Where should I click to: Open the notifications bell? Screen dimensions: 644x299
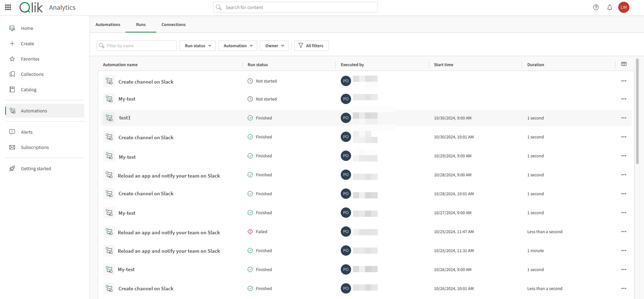click(610, 7)
